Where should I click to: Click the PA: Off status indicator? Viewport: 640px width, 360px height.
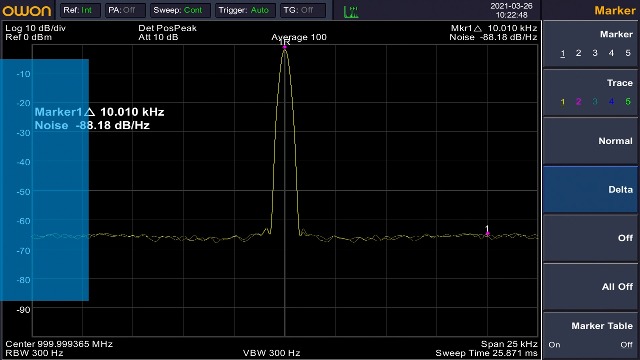click(125, 10)
